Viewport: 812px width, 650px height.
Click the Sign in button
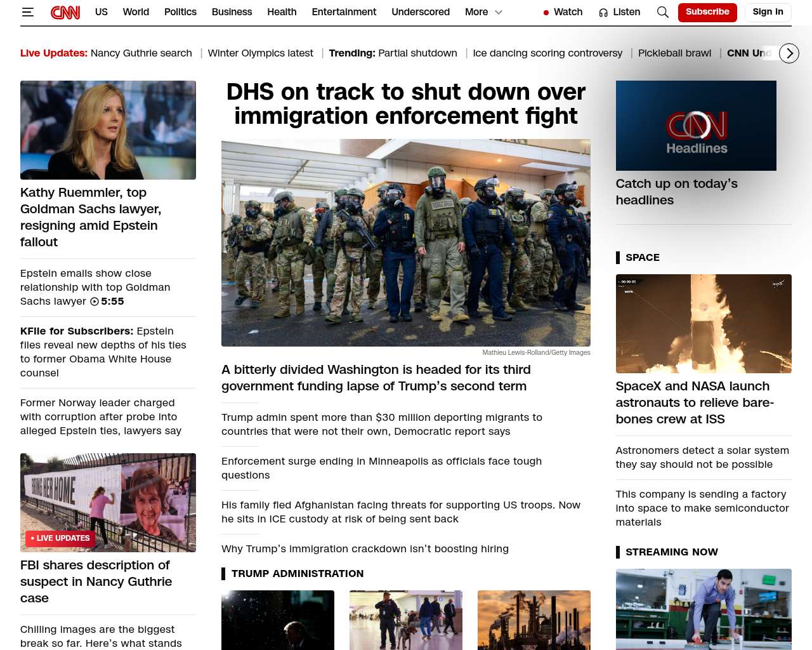768,12
